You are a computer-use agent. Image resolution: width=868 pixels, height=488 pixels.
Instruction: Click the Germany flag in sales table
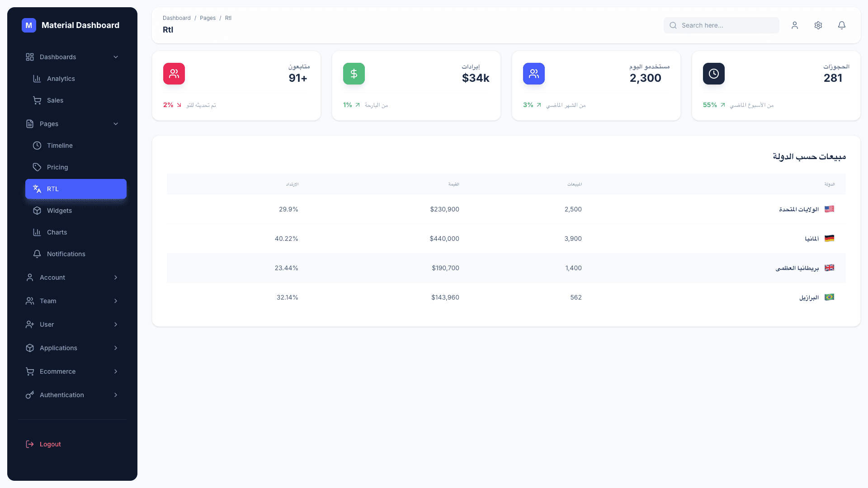pyautogui.click(x=830, y=238)
